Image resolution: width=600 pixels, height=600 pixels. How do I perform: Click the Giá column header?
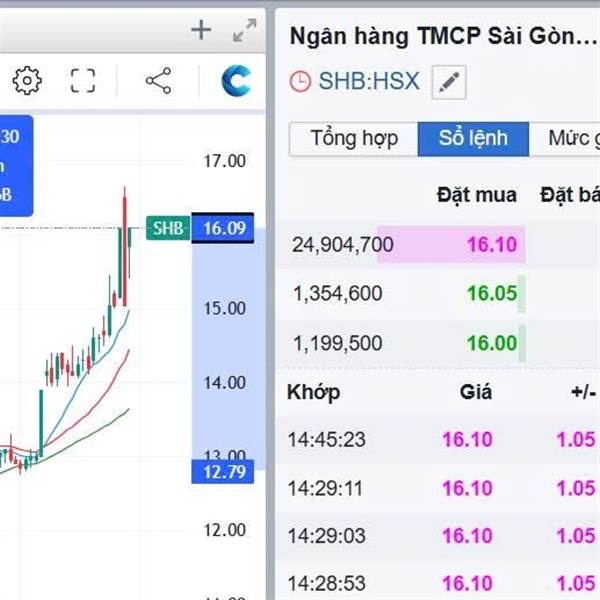tap(476, 392)
